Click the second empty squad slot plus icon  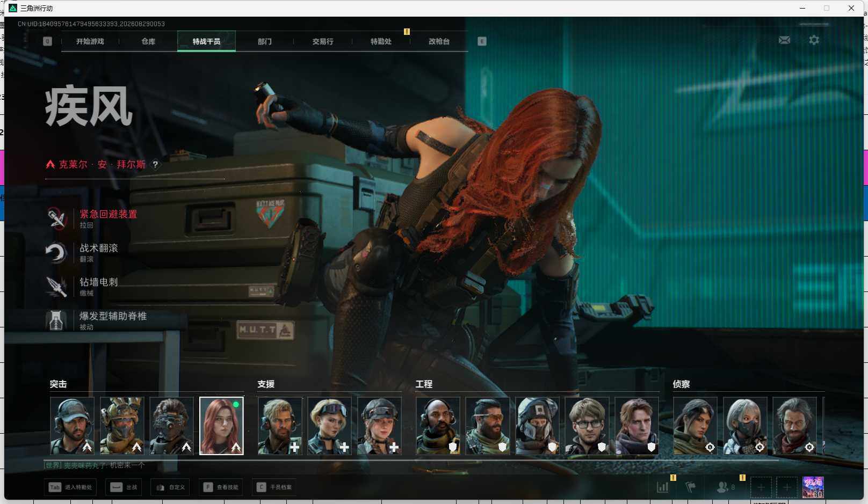(x=787, y=487)
